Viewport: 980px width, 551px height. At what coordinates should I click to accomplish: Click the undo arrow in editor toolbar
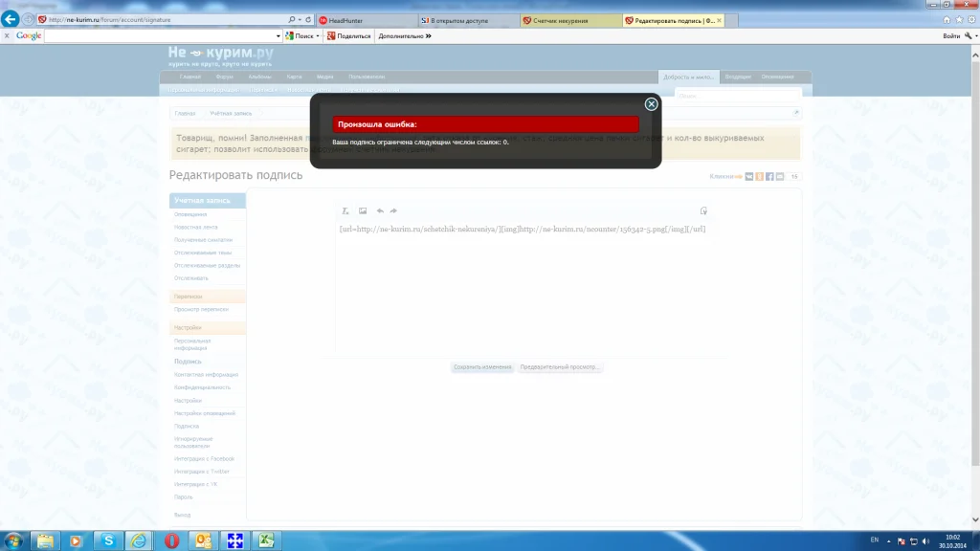coord(380,210)
